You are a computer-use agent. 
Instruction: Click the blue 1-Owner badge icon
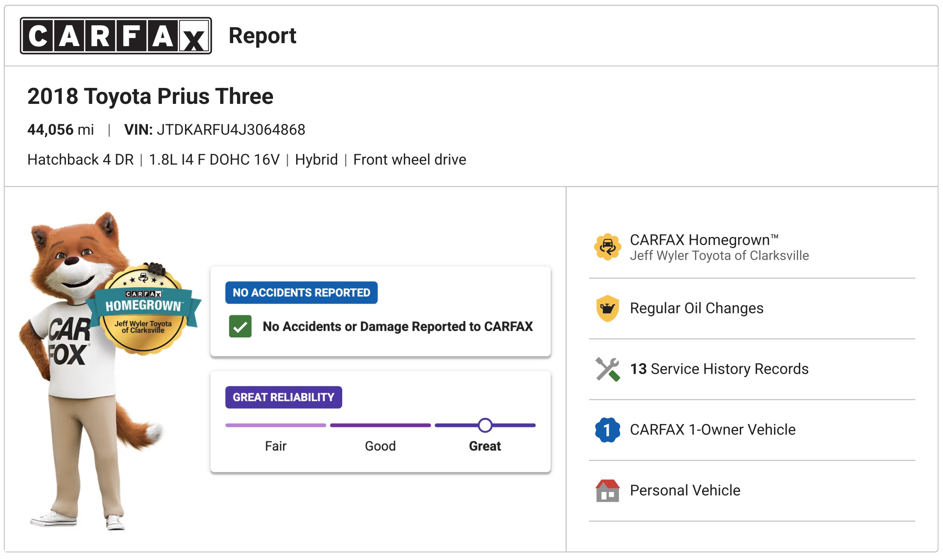point(608,430)
